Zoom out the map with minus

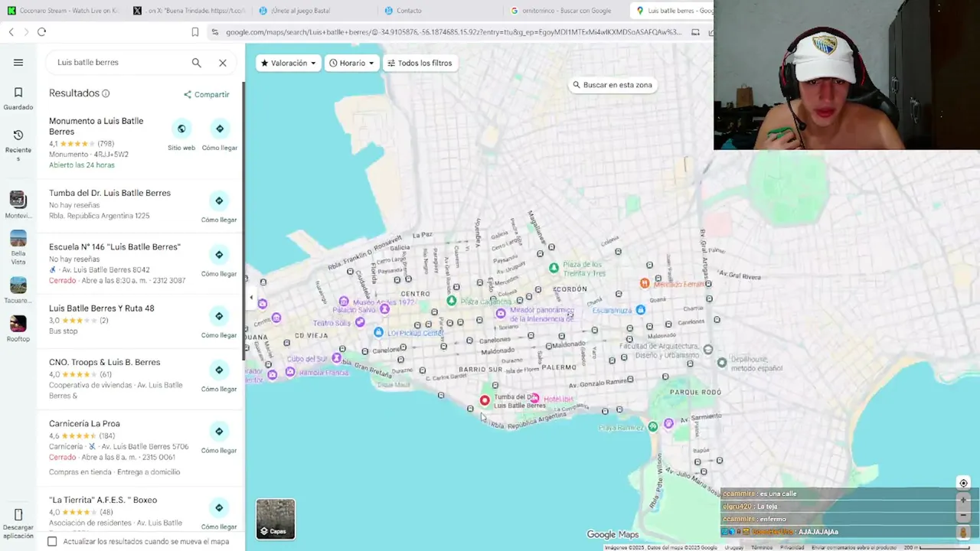[x=963, y=515]
